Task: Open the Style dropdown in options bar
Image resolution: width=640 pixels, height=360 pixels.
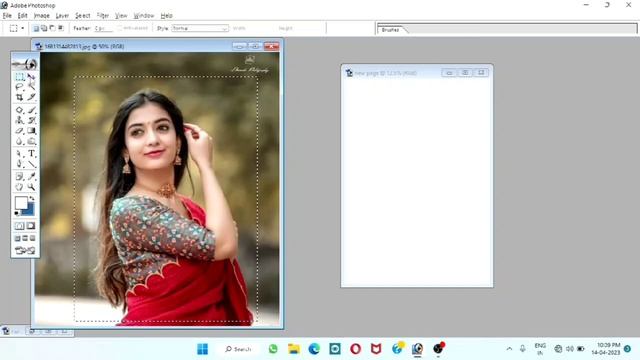Action: coord(200,28)
